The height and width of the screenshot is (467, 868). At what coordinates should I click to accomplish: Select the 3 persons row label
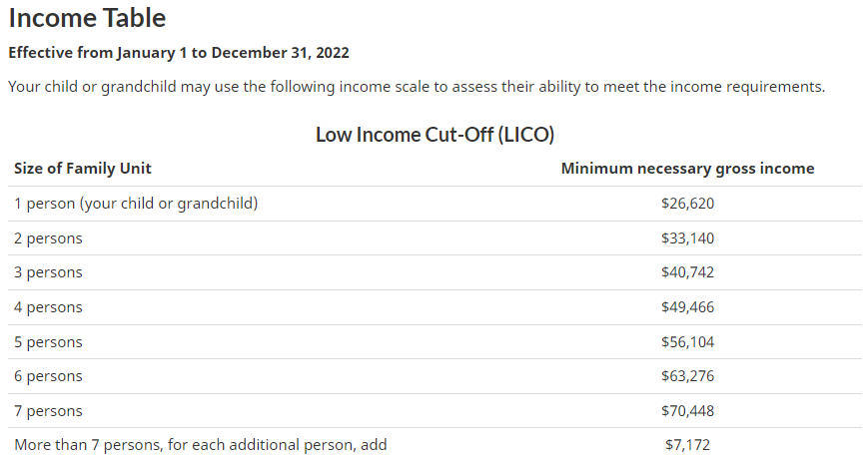tap(48, 272)
